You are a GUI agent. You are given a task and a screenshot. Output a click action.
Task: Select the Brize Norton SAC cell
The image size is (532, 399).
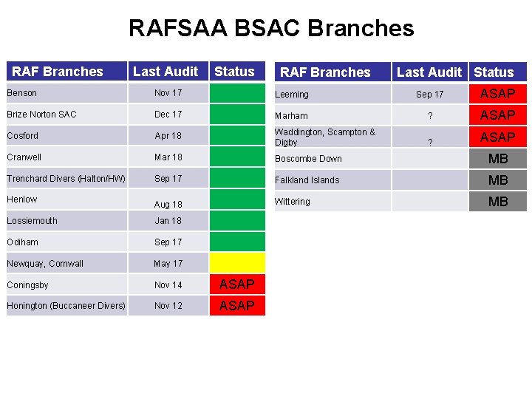[x=66, y=115]
